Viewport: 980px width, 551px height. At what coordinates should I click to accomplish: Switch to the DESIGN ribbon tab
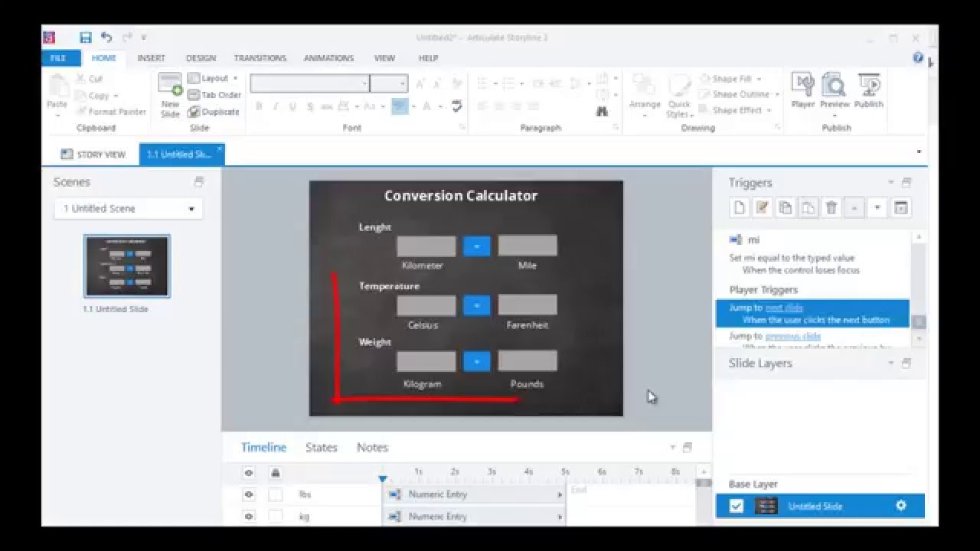[201, 58]
